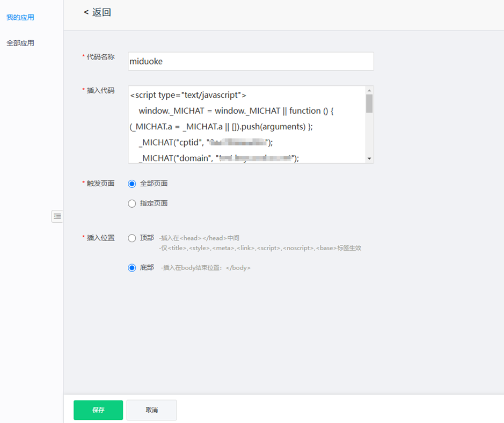Click the 代码名称 field label
Image resolution: width=504 pixels, height=423 pixels.
[x=100, y=57]
